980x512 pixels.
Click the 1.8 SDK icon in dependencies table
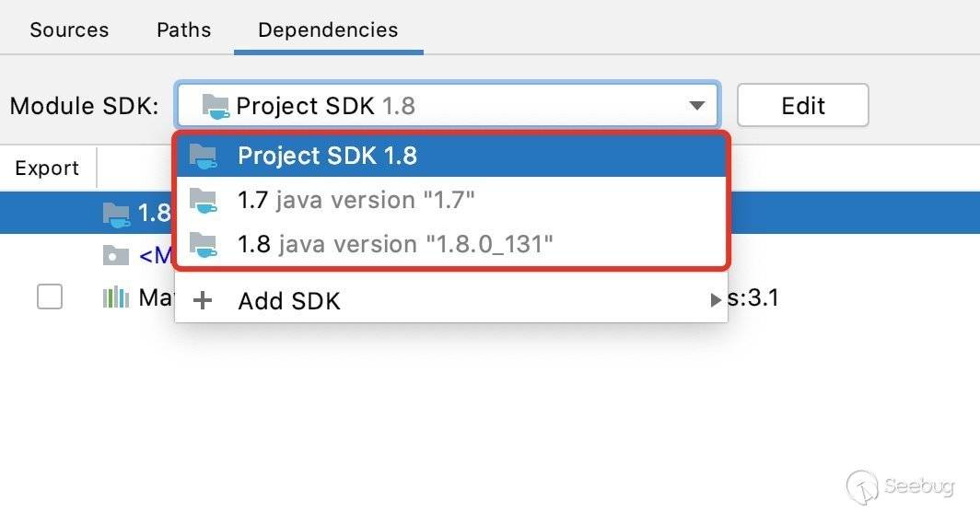[x=116, y=214]
